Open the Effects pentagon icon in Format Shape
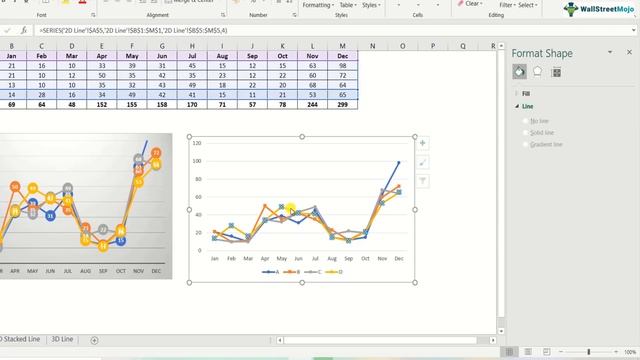The height and width of the screenshot is (360, 640). [538, 72]
